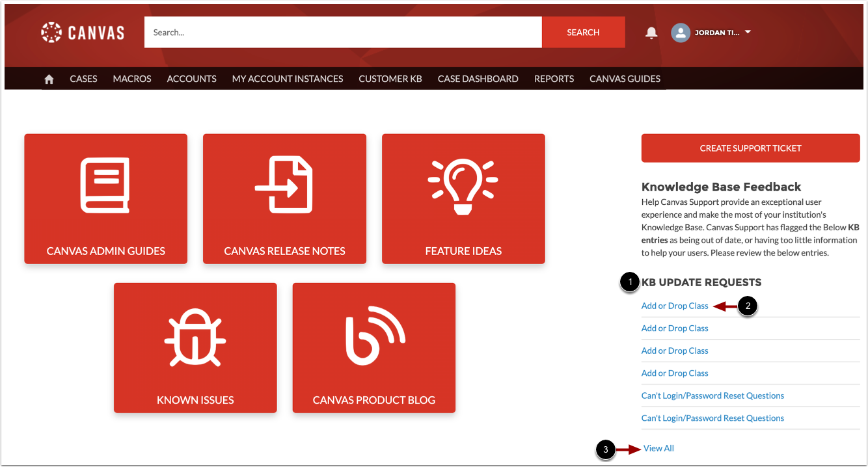Open Case Dashboard
Screen dimensions: 868x467
478,79
